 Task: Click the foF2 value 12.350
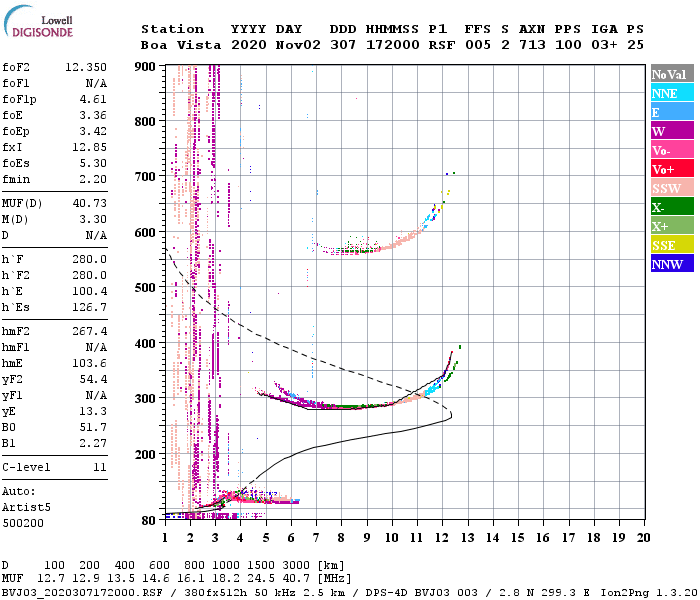click(86, 67)
